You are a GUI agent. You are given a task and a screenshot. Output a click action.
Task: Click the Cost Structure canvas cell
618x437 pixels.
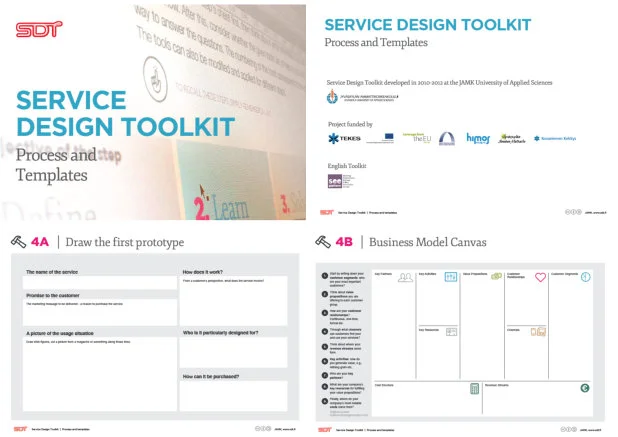pos(427,398)
